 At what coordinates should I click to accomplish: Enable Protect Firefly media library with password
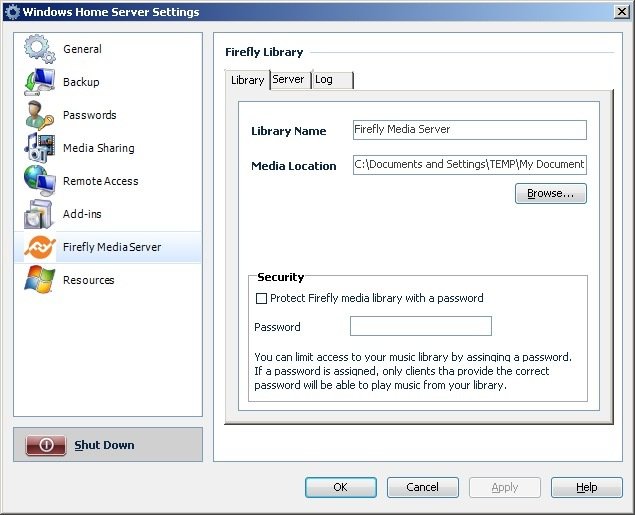pos(261,298)
